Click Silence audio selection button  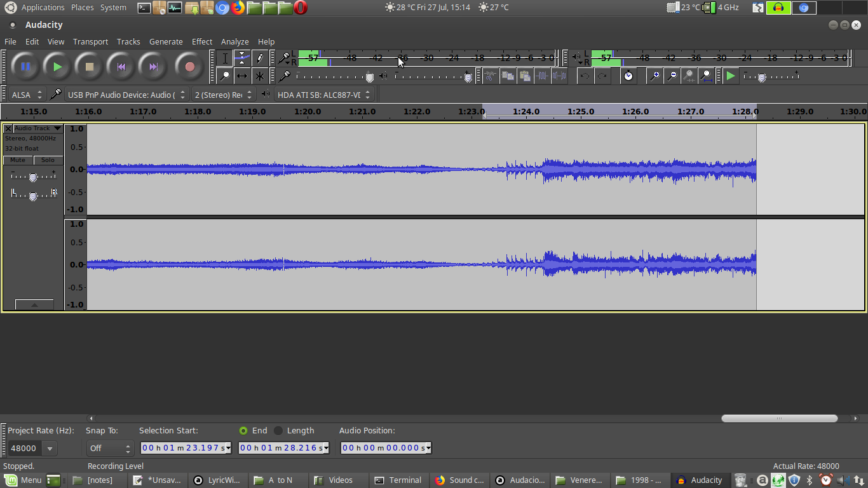coord(559,76)
